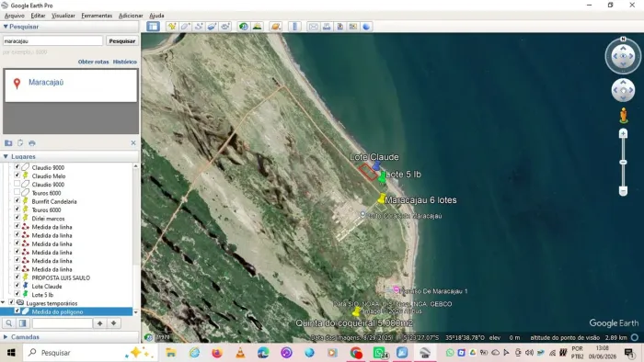Click the Street View pegman icon

coord(624,115)
